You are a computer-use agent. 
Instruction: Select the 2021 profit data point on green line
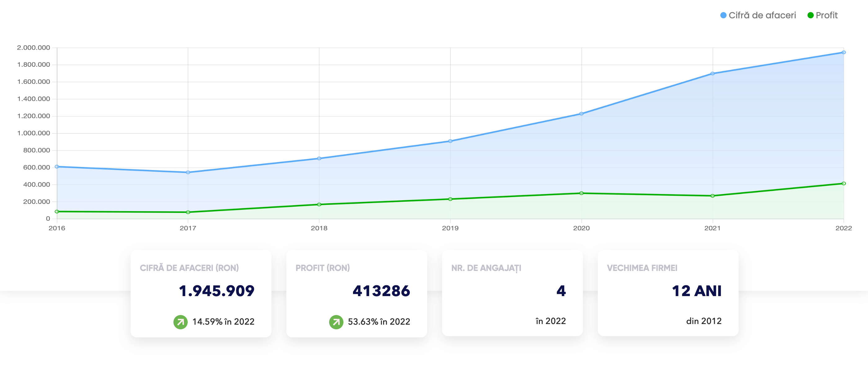coord(712,196)
